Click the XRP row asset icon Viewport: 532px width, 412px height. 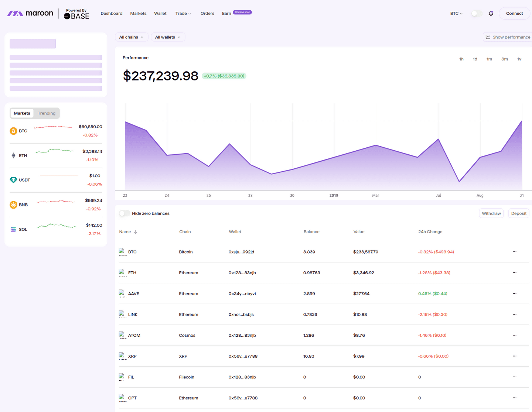(x=122, y=356)
